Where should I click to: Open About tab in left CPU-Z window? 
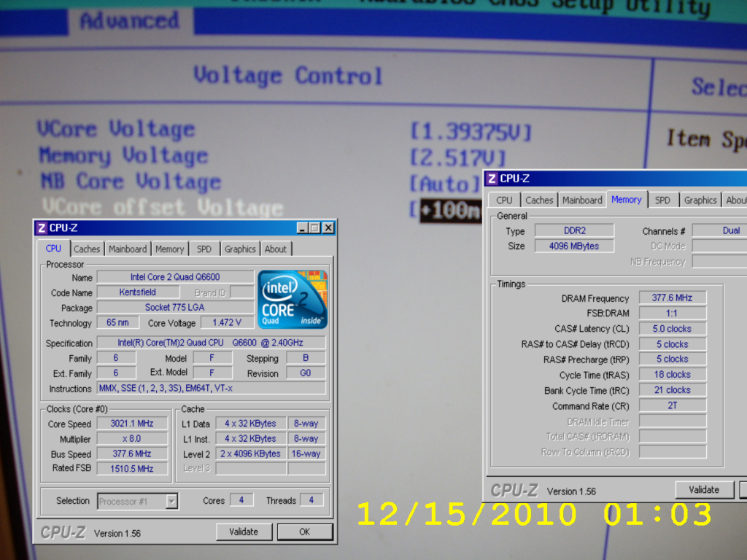click(x=276, y=249)
